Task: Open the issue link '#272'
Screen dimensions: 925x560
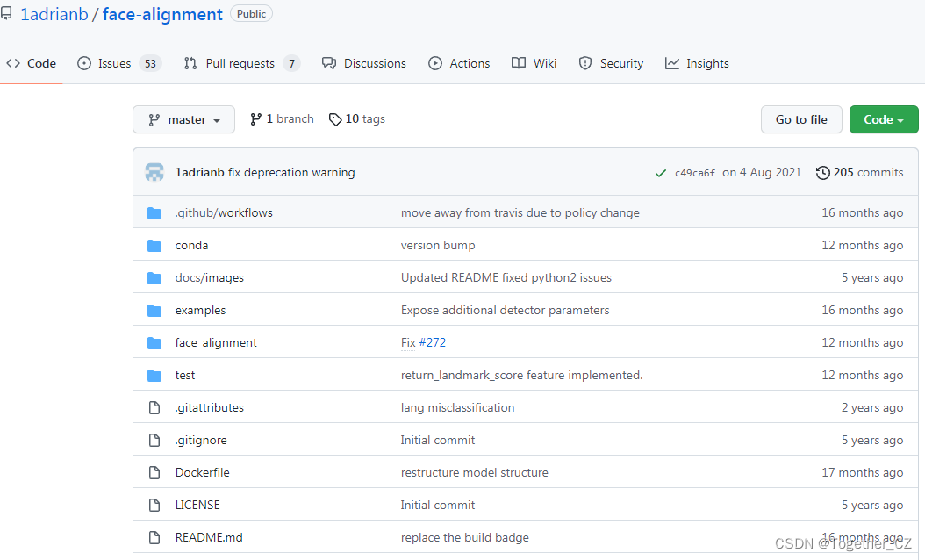Action: (x=433, y=342)
